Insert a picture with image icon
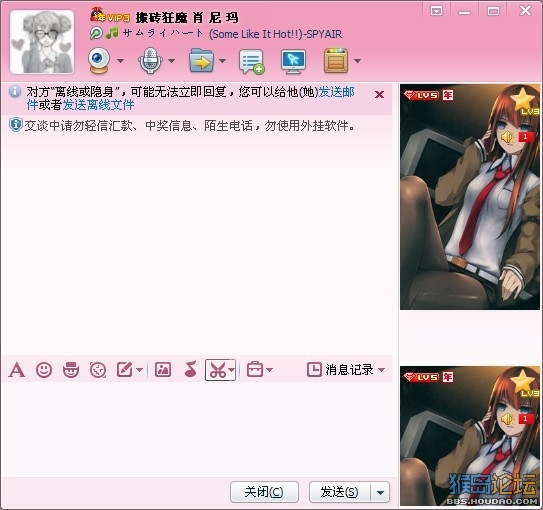This screenshot has width=543, height=510. (163, 370)
